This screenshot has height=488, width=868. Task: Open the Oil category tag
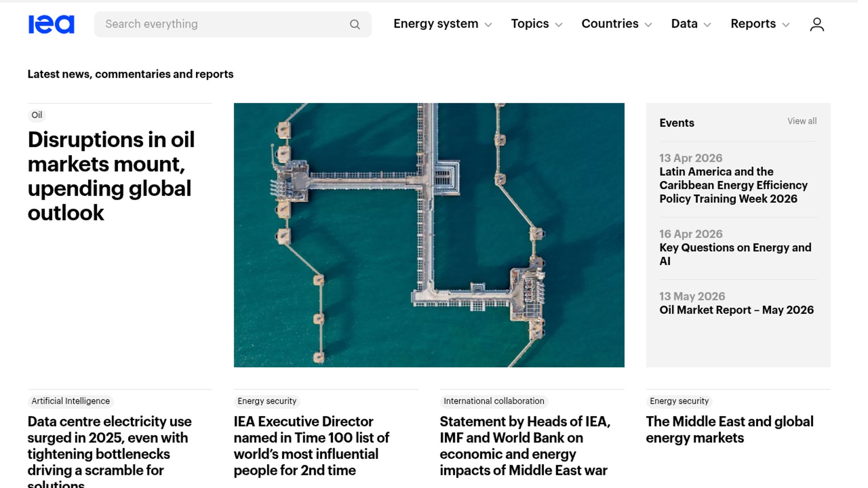coord(37,115)
